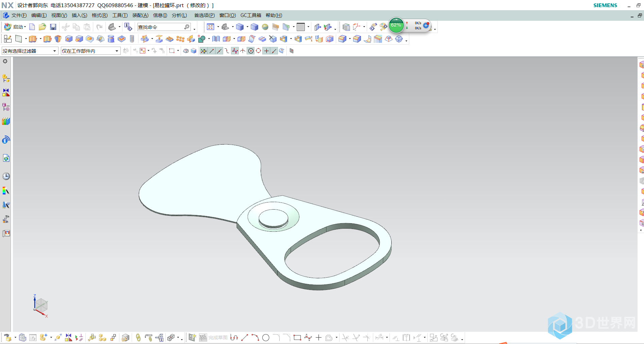The image size is (644, 344).
Task: Click the Sketch in task environment icon
Action: pos(8,39)
